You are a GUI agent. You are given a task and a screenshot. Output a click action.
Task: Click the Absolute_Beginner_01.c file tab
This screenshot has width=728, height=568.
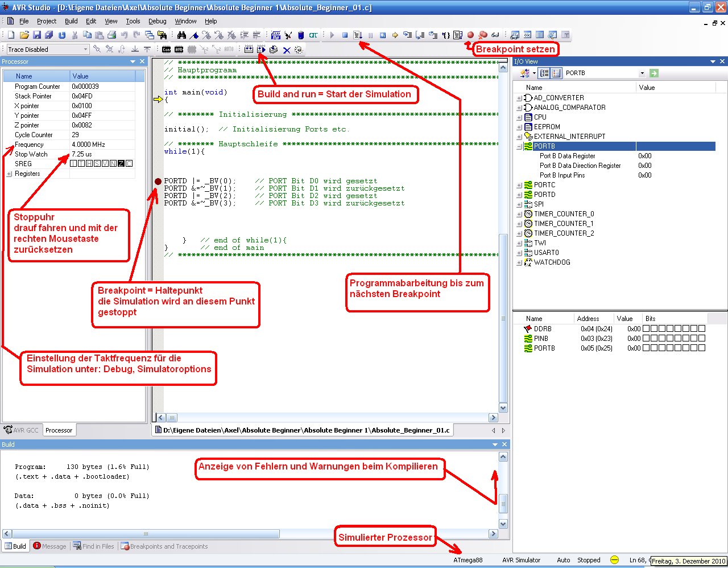click(303, 430)
